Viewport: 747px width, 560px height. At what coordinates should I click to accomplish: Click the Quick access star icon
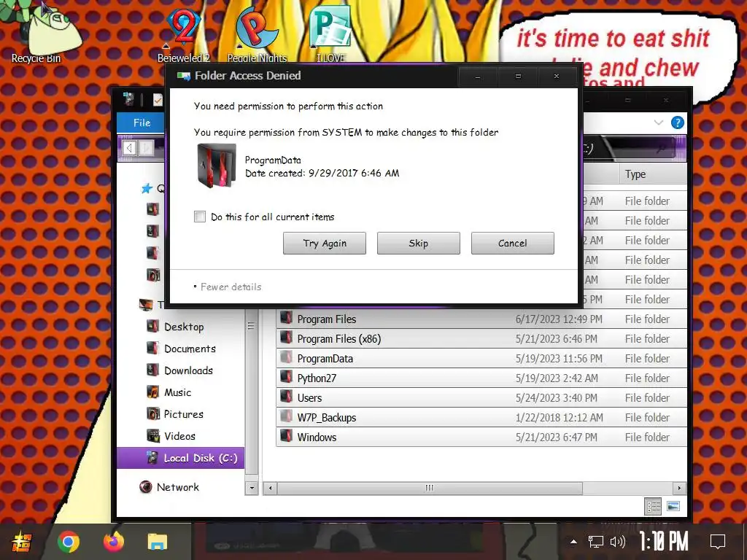(147, 189)
